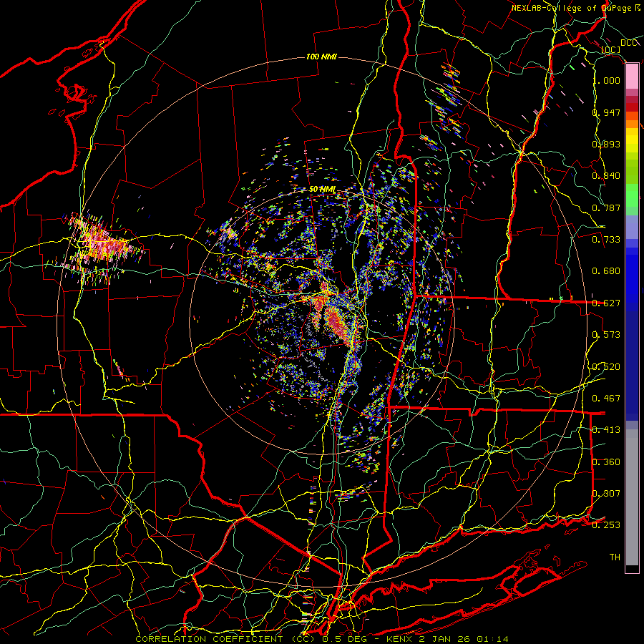Click the DCC label above the color scale
Screen dimensions: 644x644
click(x=628, y=43)
